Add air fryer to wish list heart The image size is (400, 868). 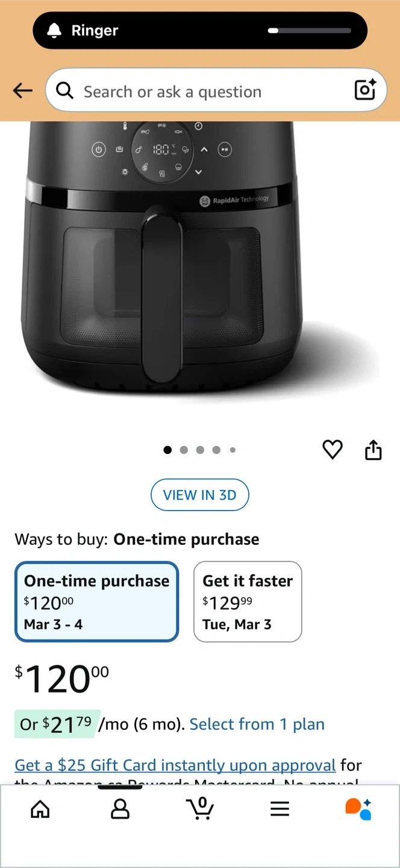[333, 450]
